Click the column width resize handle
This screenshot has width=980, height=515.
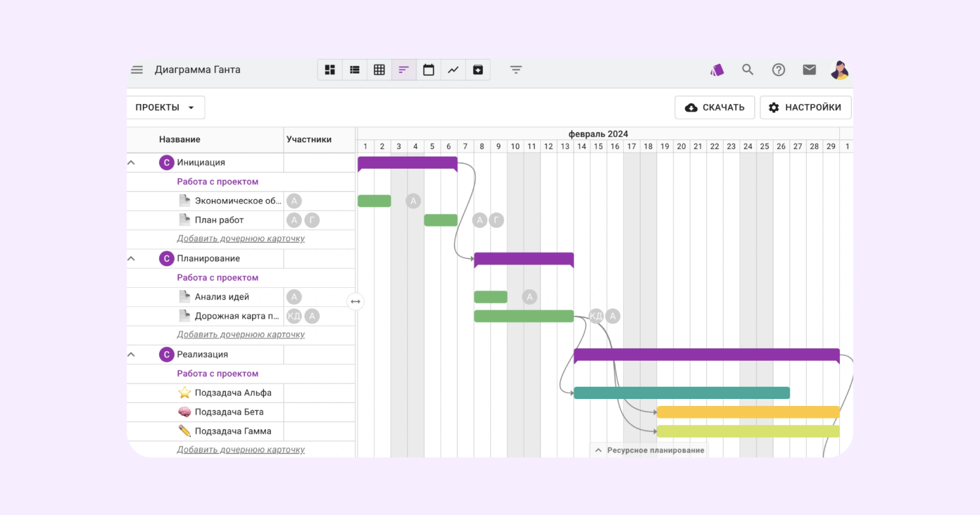click(x=355, y=302)
